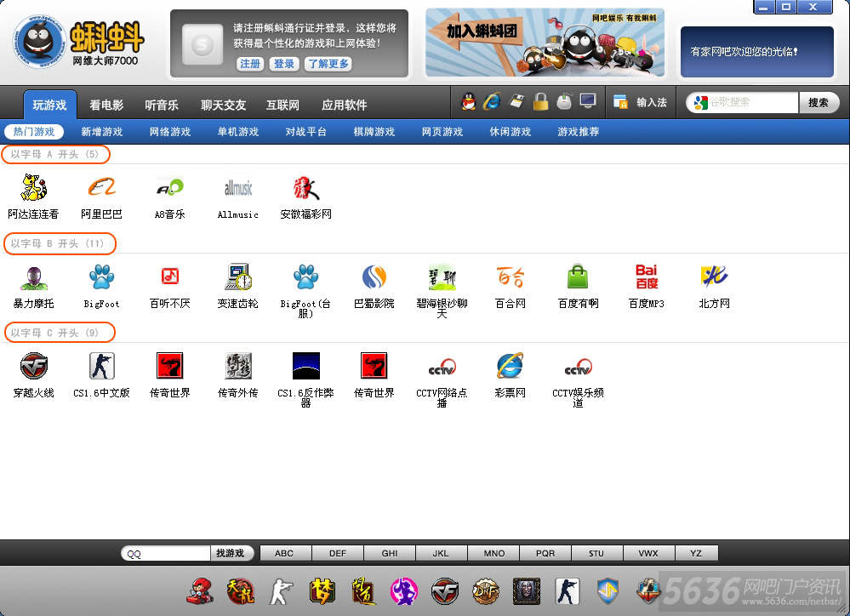
Task: Open the 百合网 shortcut
Action: (x=511, y=287)
